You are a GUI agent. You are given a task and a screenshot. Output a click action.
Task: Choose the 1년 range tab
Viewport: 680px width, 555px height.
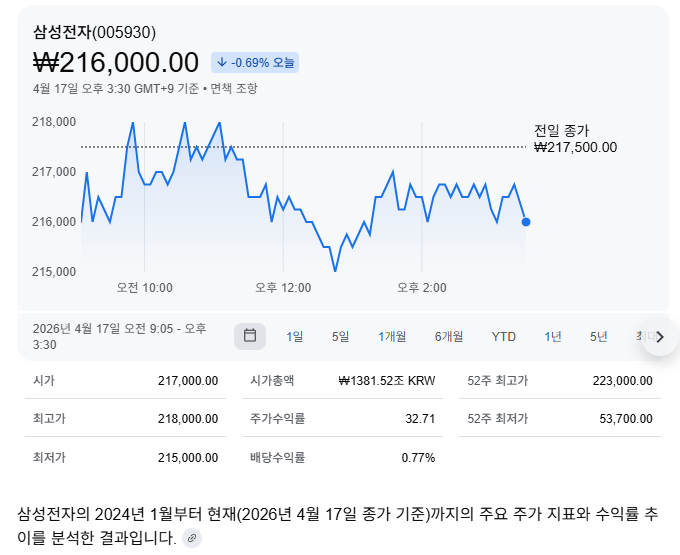[552, 336]
